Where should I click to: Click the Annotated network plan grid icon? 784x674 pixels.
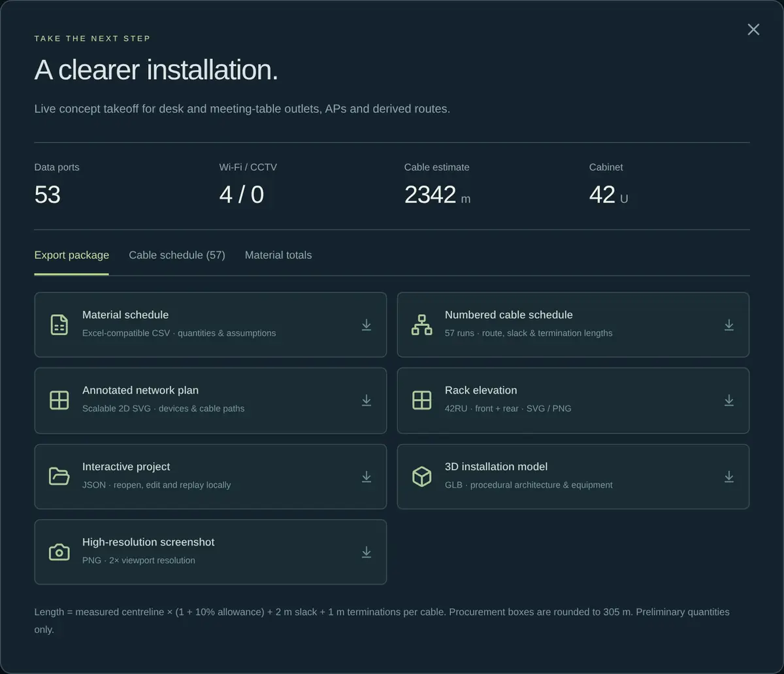[x=59, y=400]
